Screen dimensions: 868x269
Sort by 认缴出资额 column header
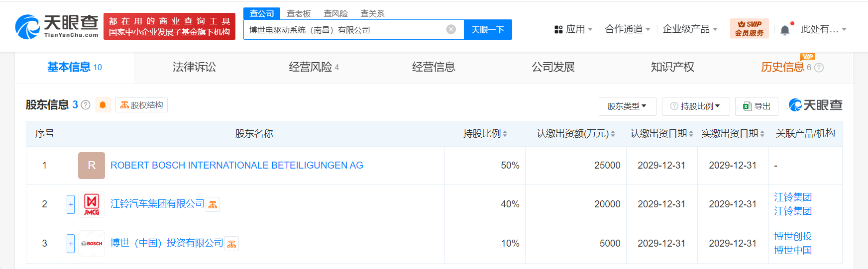point(575,134)
